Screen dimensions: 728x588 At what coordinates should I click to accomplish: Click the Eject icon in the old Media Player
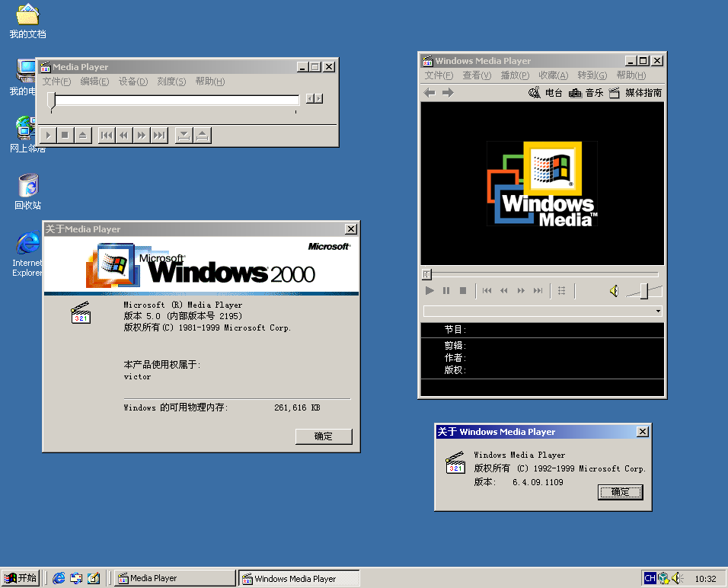83,135
